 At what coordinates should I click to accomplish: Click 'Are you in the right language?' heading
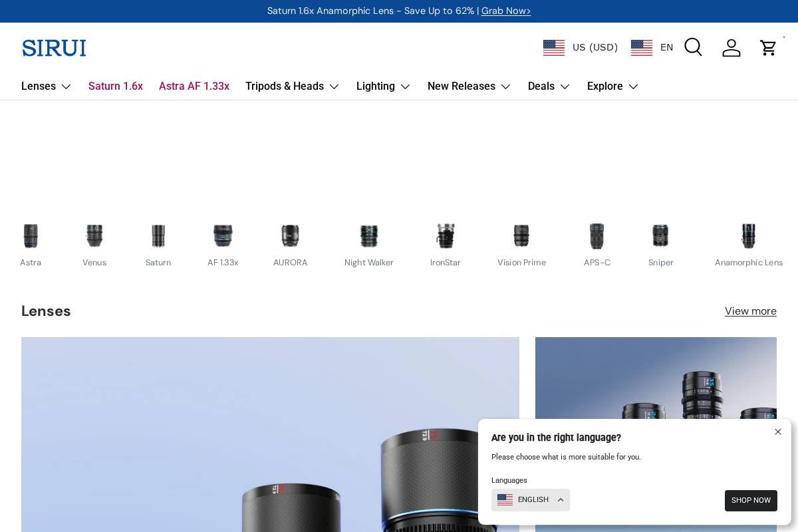(556, 438)
